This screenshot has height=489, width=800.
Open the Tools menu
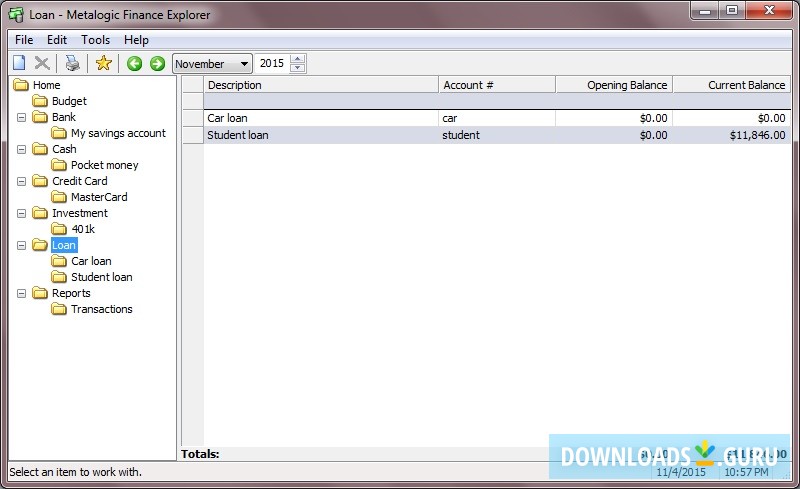95,40
